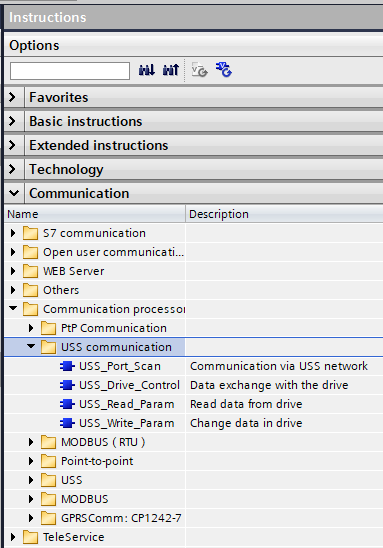Click the PtP Communication folder icon

[x=48, y=328]
